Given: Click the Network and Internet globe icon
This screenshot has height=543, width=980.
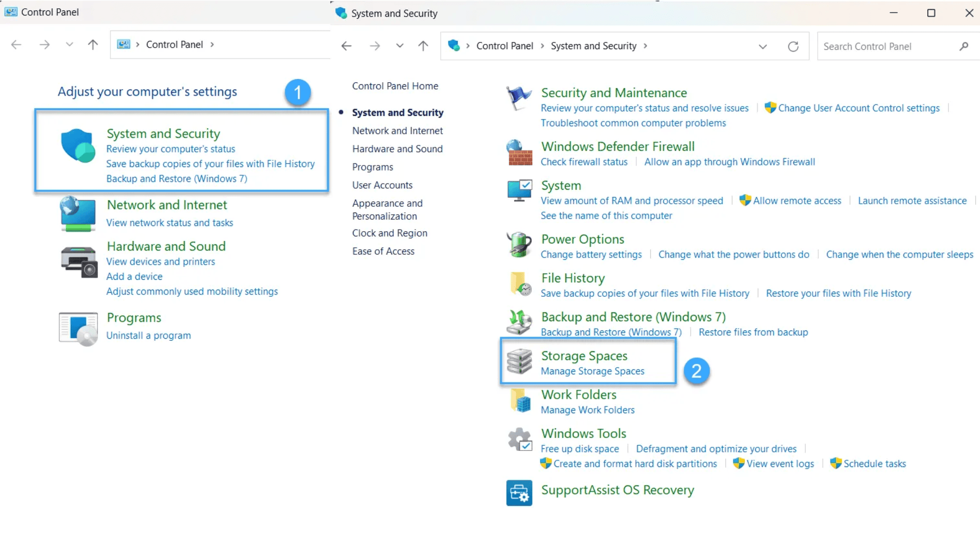Looking at the screenshot, I should click(78, 214).
